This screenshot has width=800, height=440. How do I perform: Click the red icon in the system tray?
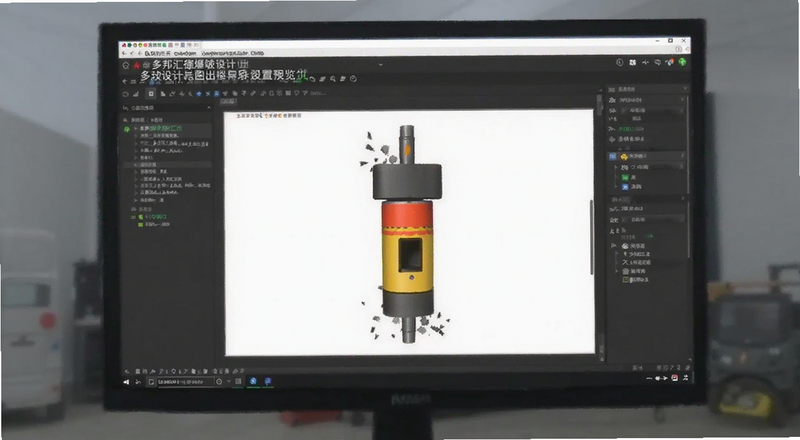(x=674, y=378)
